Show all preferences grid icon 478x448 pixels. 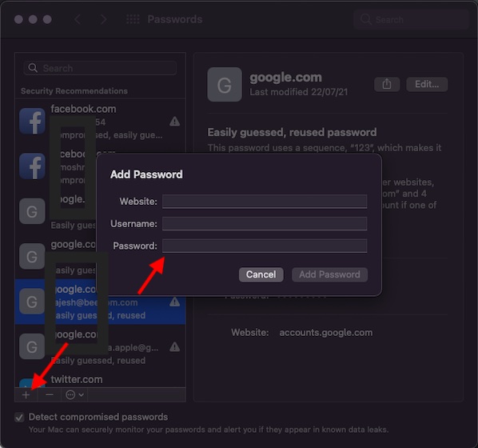[x=133, y=19]
